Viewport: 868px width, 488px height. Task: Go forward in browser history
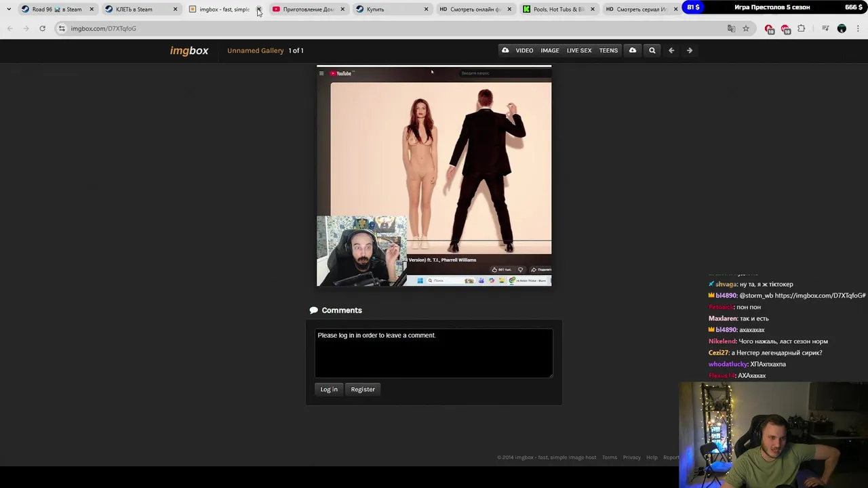click(x=26, y=28)
